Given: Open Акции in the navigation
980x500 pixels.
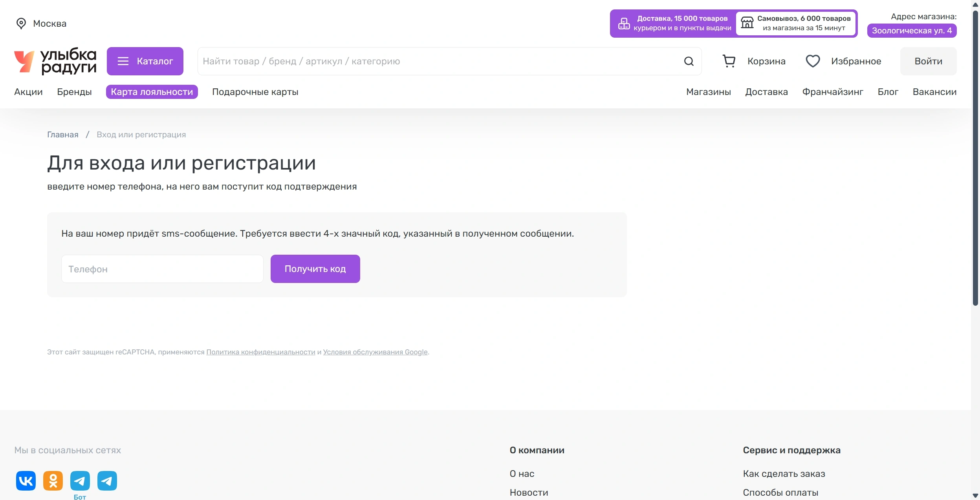Looking at the screenshot, I should (x=28, y=92).
